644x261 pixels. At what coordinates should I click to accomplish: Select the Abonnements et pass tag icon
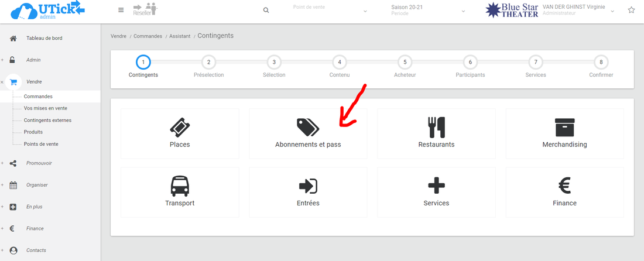click(308, 127)
